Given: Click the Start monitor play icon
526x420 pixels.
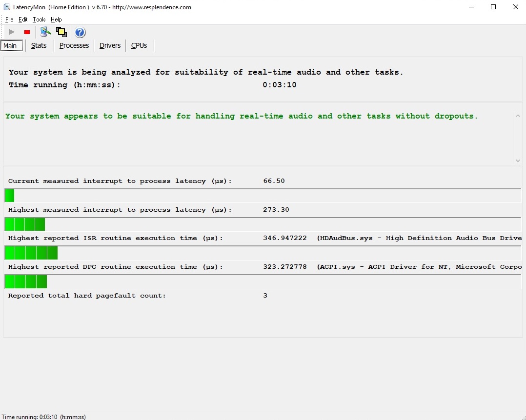Looking at the screenshot, I should click(11, 32).
